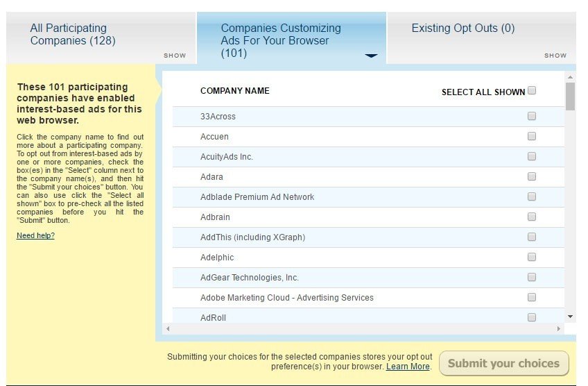The image size is (588, 386).
Task: Click the vertical scrollbar thumb
Action: click(571, 96)
